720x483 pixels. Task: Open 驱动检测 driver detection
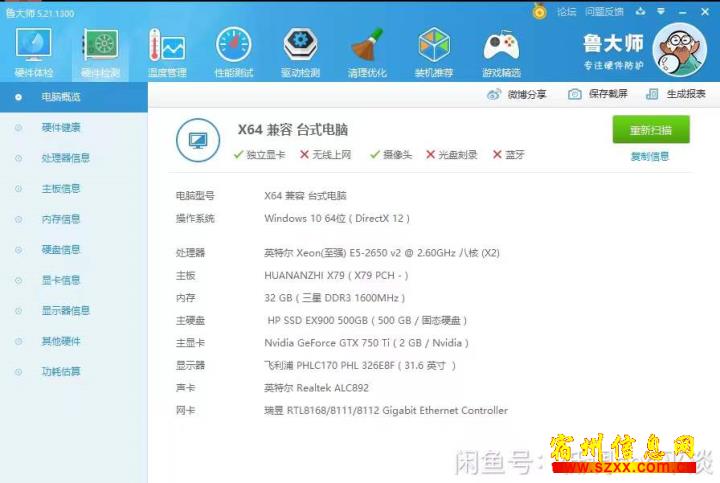300,52
